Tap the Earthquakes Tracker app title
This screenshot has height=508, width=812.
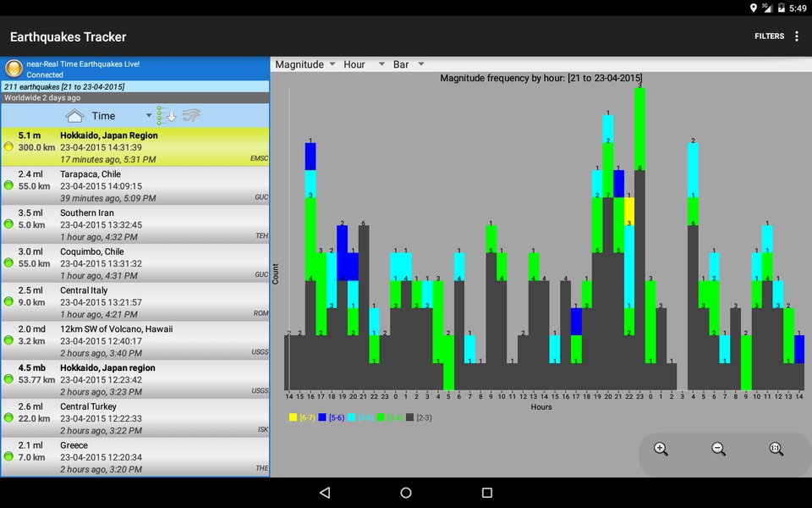coord(68,36)
